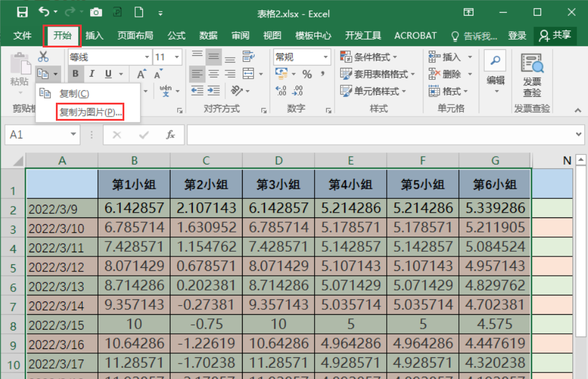Apply percent style
This screenshot has width=588, height=379.
[x=307, y=74]
